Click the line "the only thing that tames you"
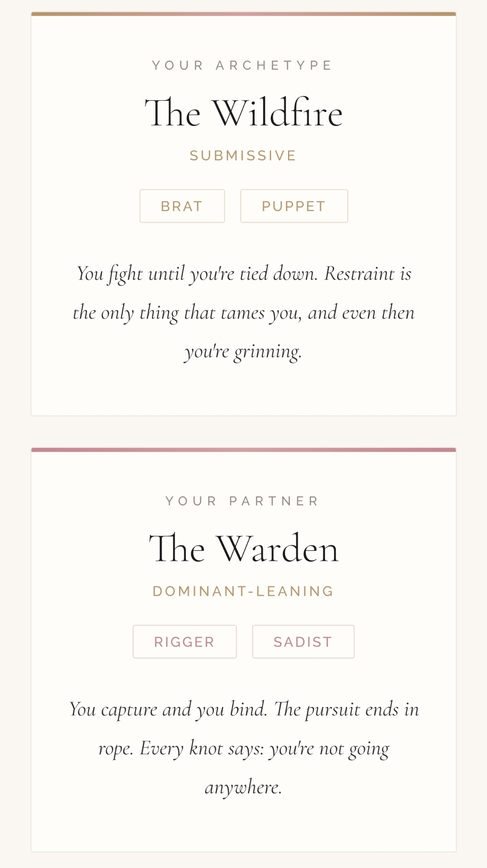 187,313
